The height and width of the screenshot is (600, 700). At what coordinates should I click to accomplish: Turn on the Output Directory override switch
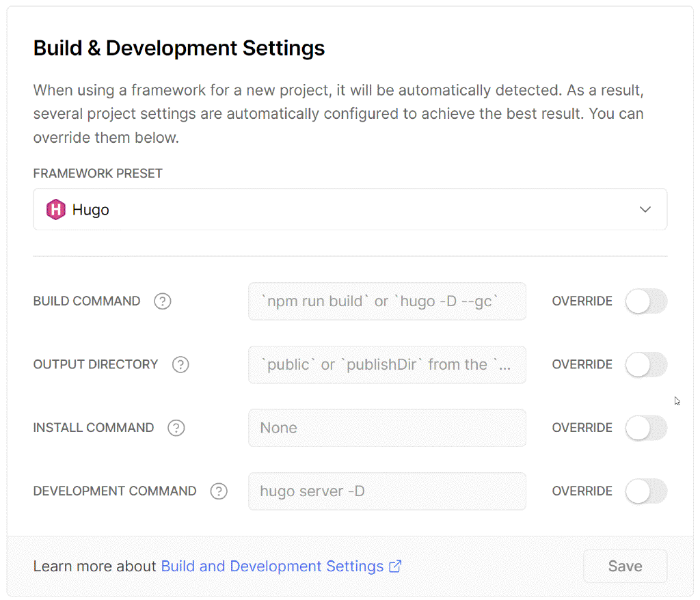646,364
